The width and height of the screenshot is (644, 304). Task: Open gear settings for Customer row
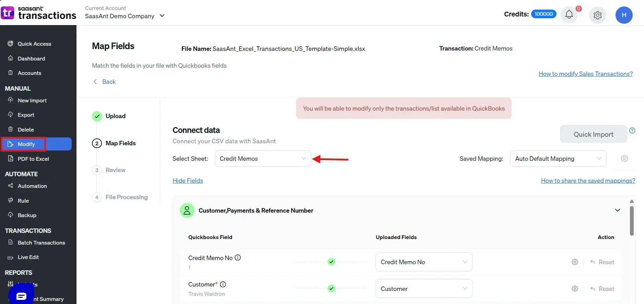pos(575,289)
